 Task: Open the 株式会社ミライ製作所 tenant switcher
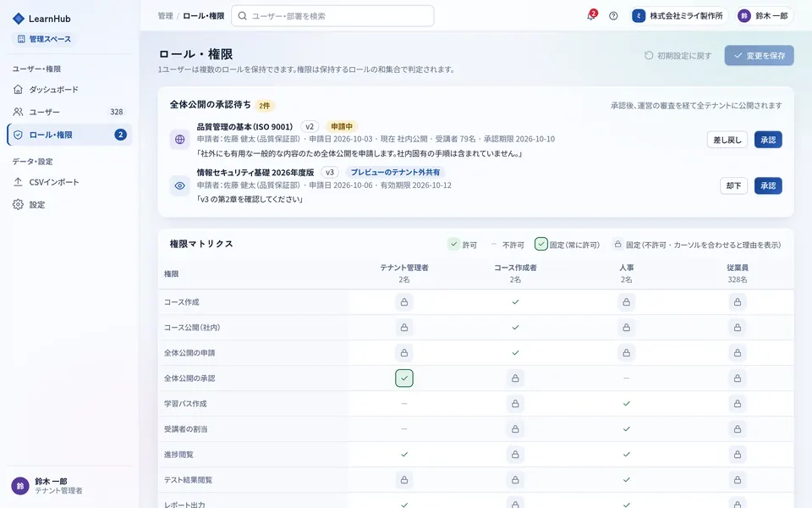679,16
